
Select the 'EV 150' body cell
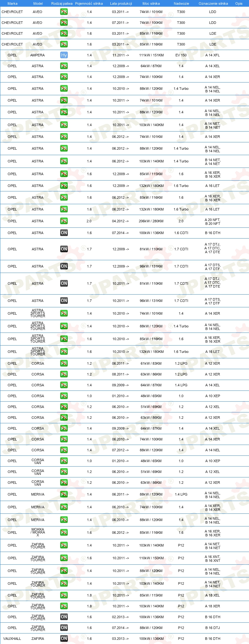coord(181,55)
